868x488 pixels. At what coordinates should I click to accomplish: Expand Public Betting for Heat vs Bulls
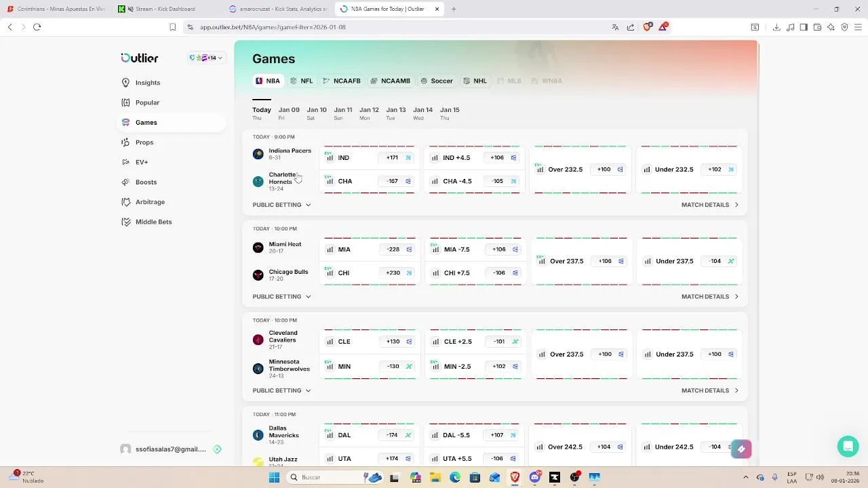click(281, 296)
